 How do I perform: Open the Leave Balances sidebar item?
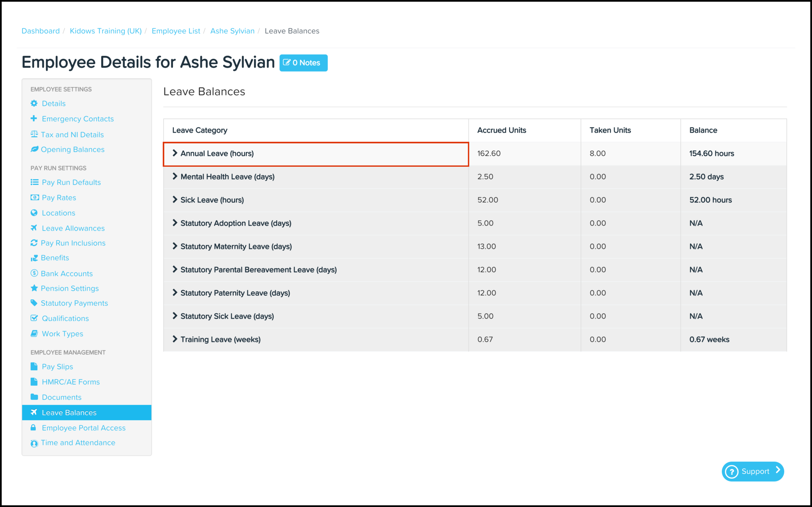[69, 413]
